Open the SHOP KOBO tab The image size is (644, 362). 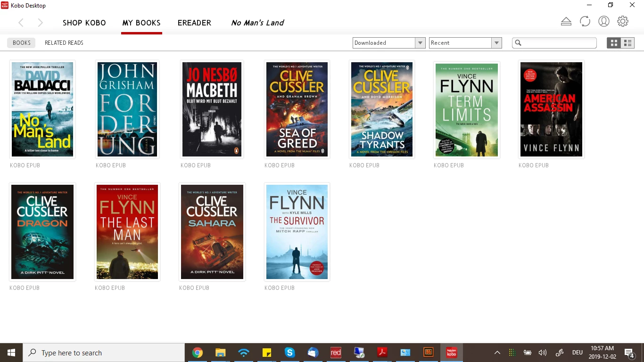(84, 23)
